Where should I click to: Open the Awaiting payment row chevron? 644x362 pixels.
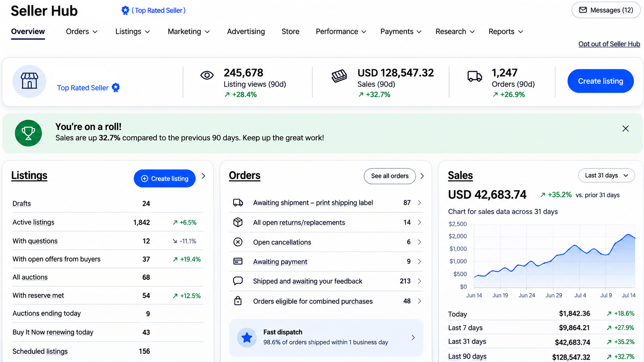[419, 261]
